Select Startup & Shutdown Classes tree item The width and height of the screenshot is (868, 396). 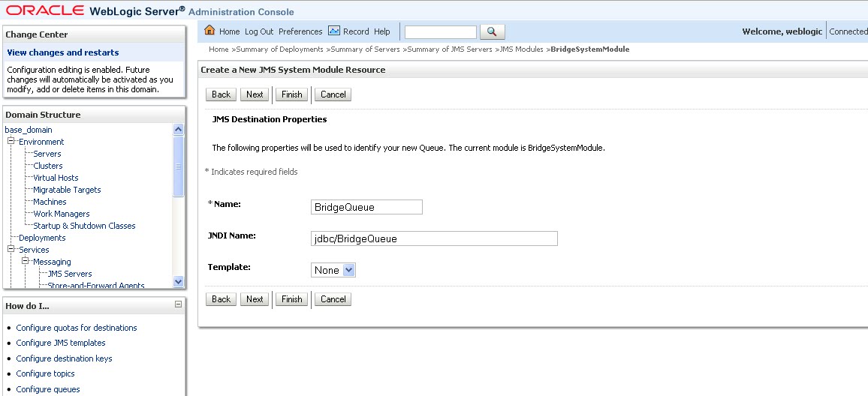coord(84,226)
